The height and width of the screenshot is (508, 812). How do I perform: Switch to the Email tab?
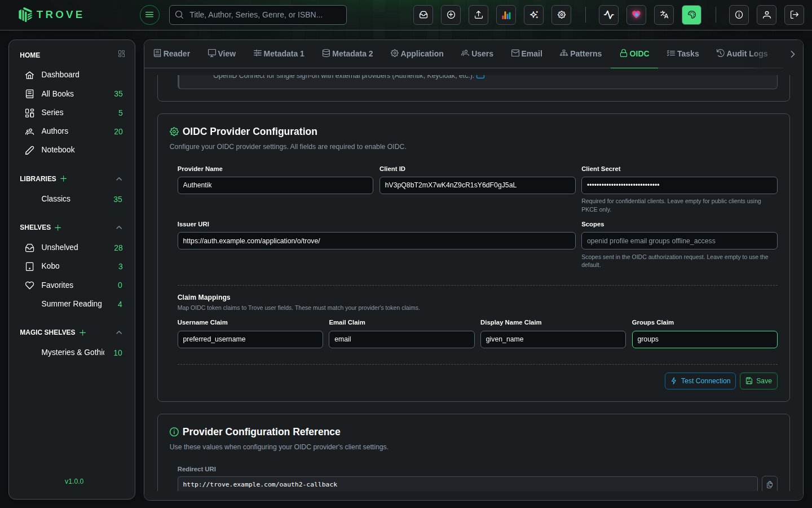point(527,54)
